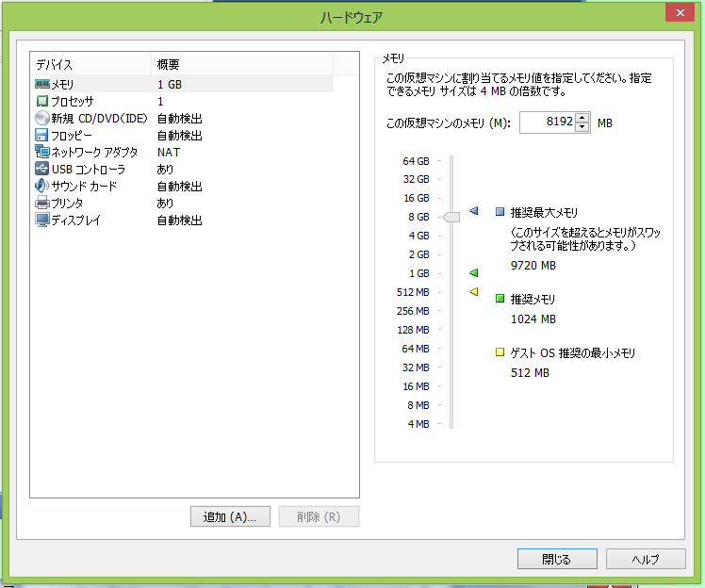This screenshot has width=705, height=588.
Task: Select the サウンド カード row label
Action: [x=84, y=187]
